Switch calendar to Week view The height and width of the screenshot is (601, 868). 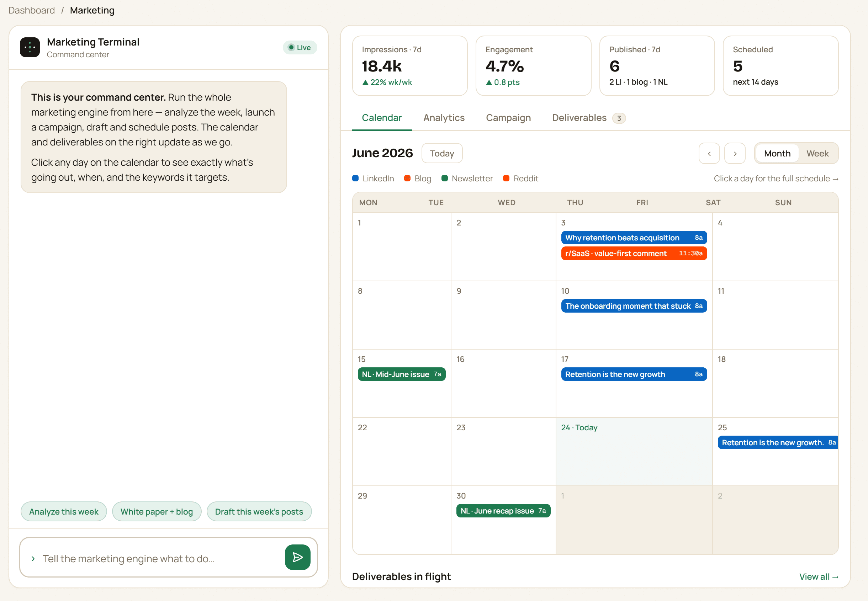pos(817,154)
